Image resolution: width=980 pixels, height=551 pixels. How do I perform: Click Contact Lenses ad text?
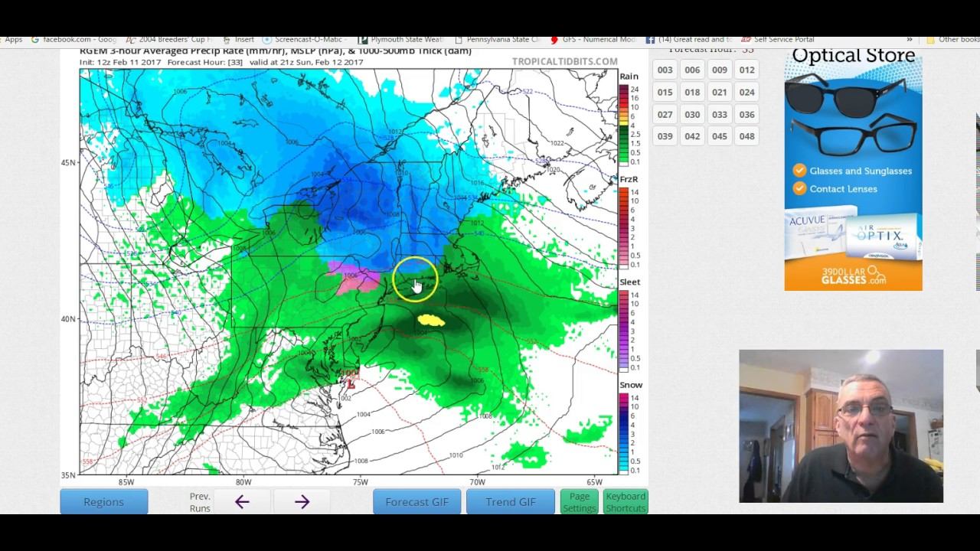(844, 188)
